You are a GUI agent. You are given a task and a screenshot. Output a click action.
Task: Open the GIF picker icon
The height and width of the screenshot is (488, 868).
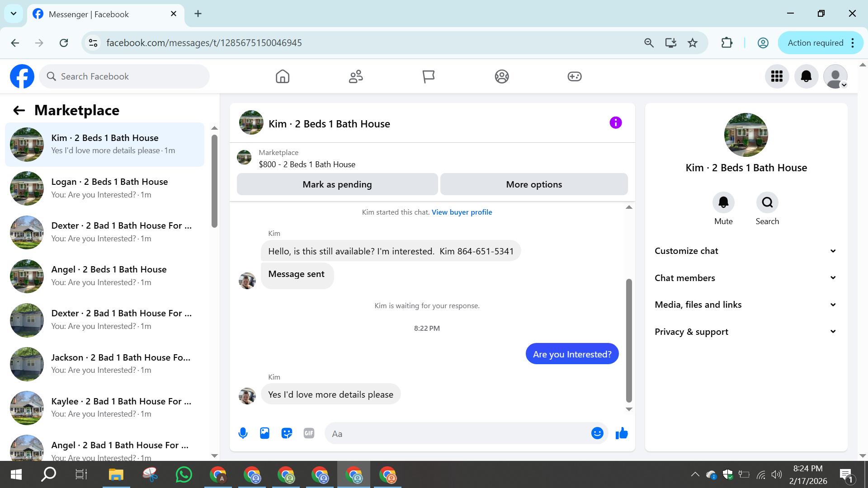[309, 433]
